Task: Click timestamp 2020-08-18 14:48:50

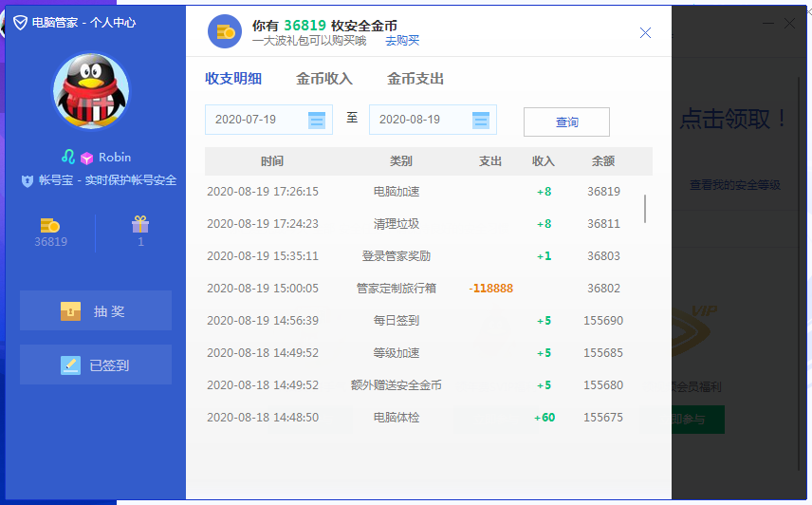Action: [263, 418]
